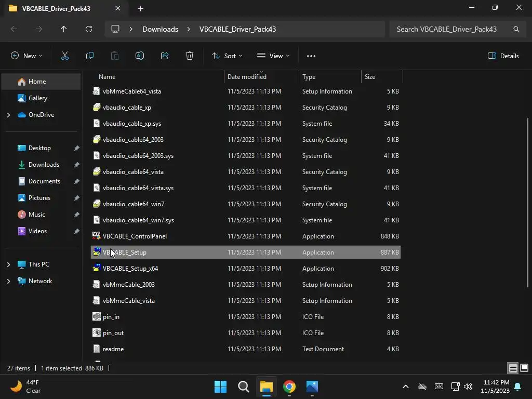Click the search magnifier icon

(516, 29)
